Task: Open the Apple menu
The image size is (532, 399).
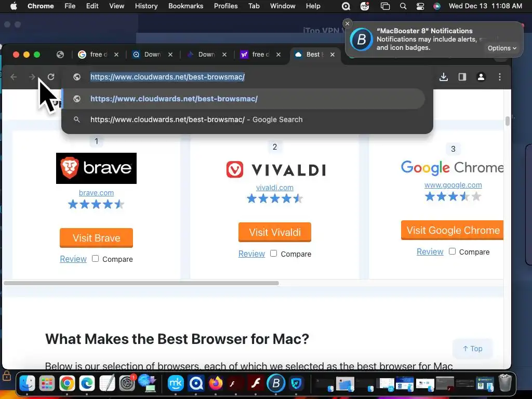Action: tap(14, 6)
